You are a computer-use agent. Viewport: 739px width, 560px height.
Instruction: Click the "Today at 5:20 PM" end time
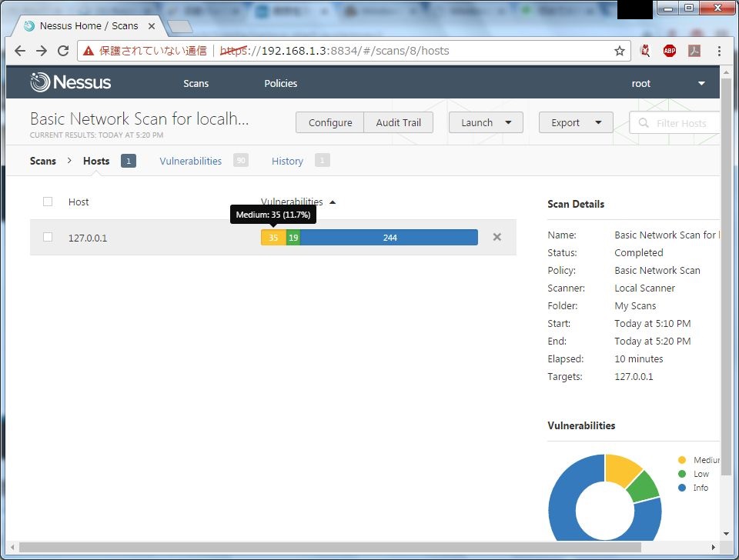(x=652, y=342)
